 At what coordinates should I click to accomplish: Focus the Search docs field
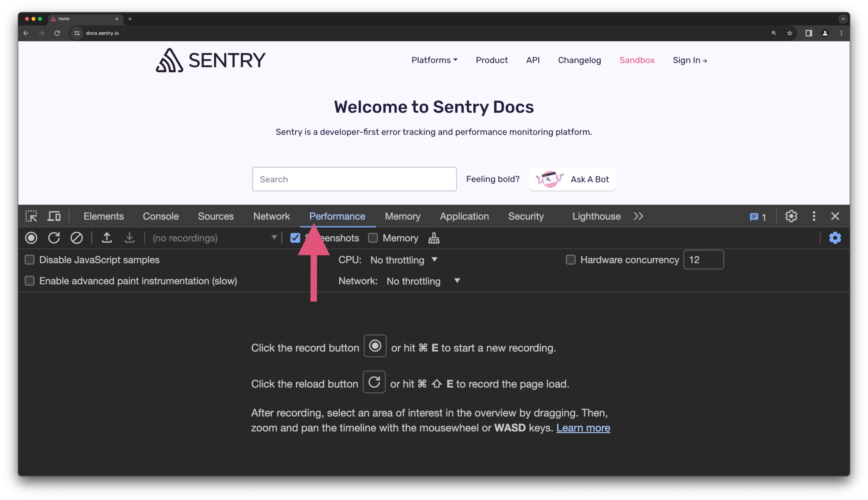point(354,179)
